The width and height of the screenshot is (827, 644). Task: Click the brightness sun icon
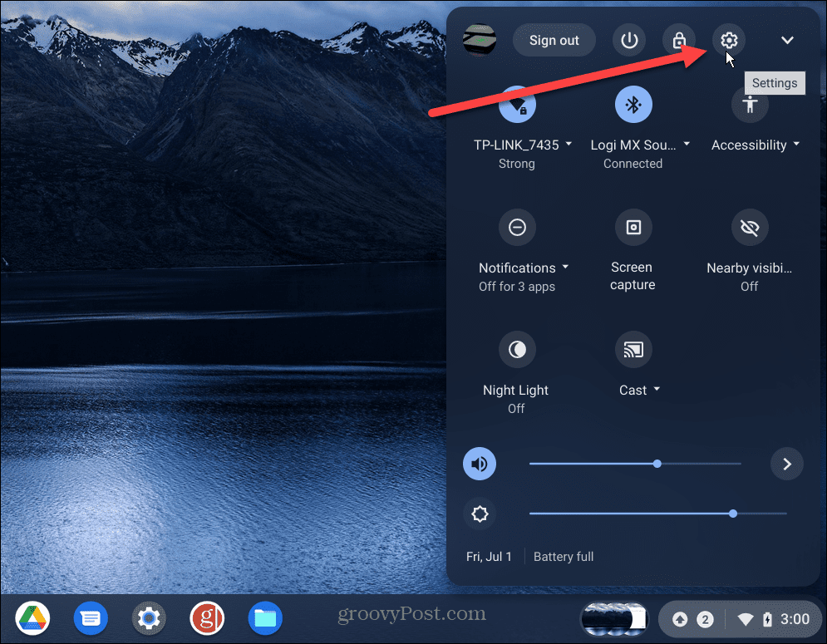(x=480, y=514)
